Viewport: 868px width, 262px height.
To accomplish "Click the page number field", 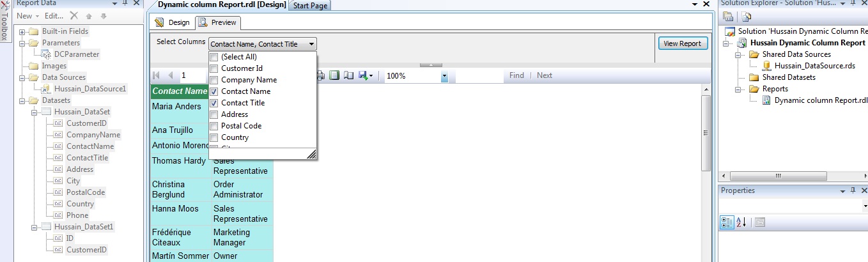I will (192, 75).
